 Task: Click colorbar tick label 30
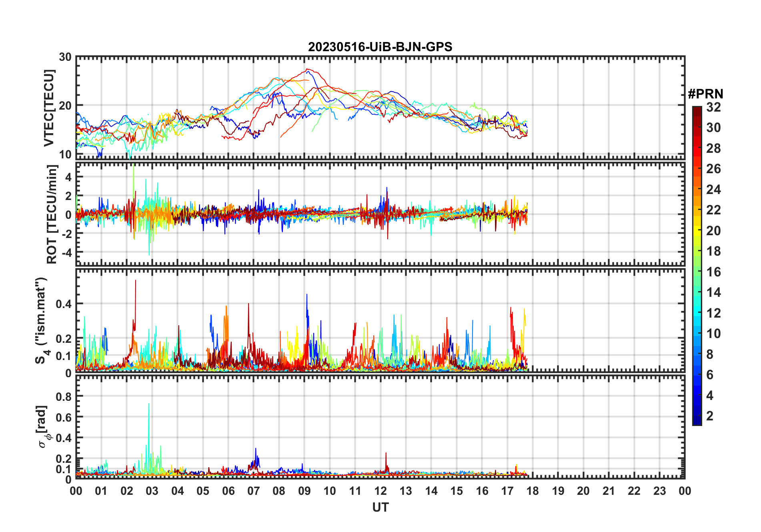[x=713, y=128]
